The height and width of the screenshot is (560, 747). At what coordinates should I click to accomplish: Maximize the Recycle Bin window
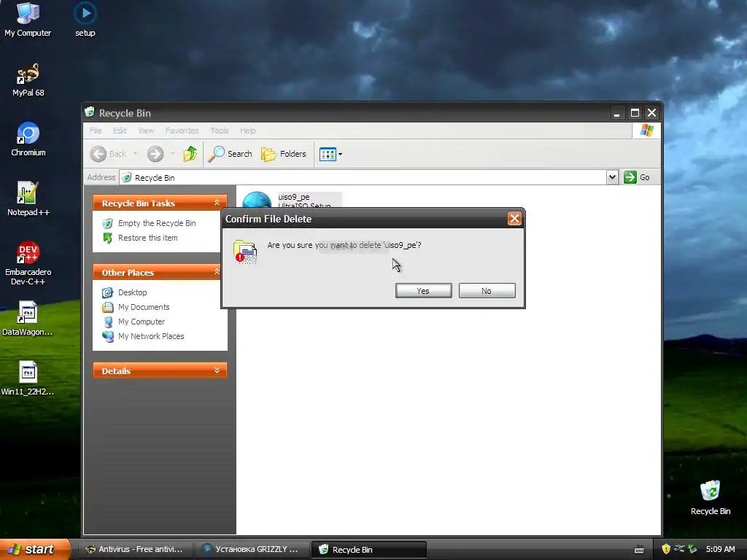coord(635,113)
